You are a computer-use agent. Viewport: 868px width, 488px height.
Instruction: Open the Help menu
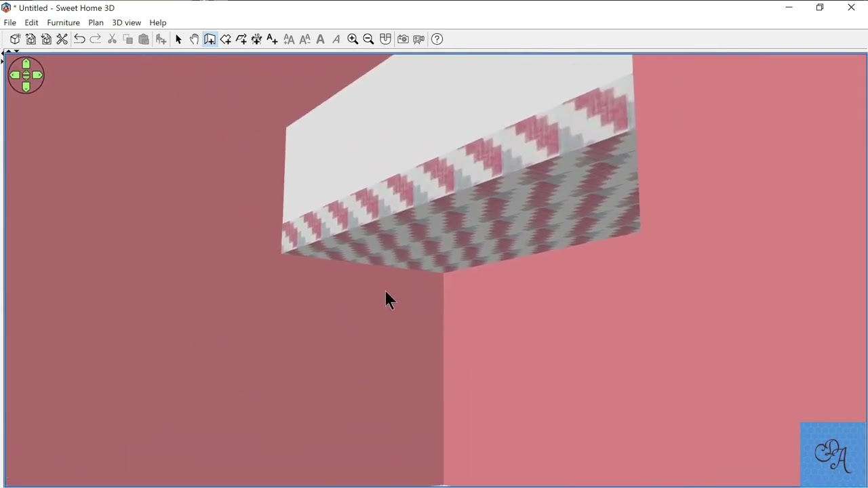157,22
